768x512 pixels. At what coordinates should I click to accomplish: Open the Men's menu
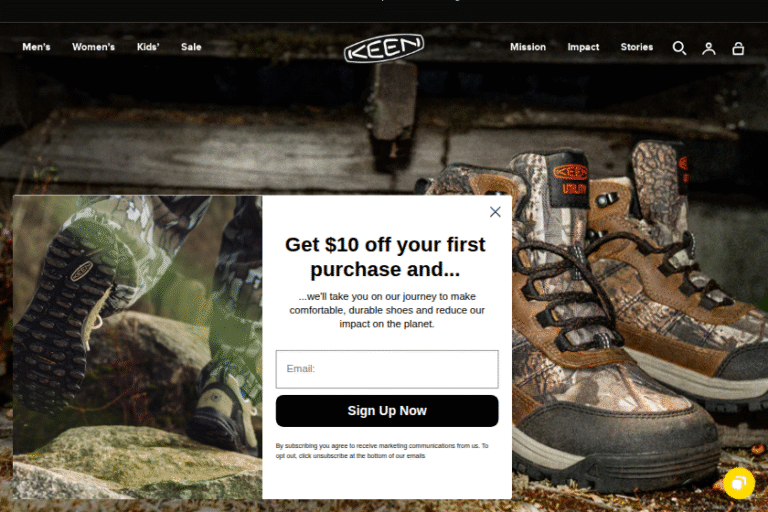36,47
